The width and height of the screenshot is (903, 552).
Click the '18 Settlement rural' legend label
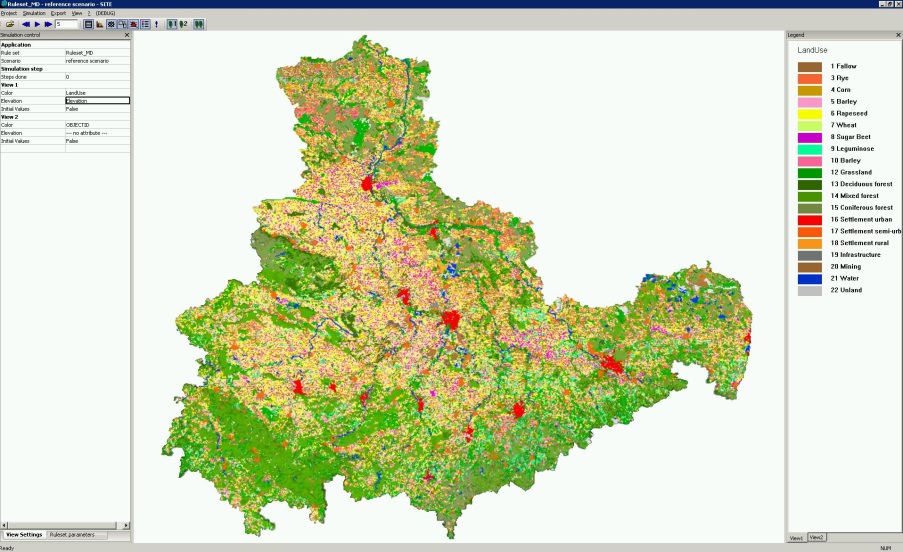pos(860,243)
